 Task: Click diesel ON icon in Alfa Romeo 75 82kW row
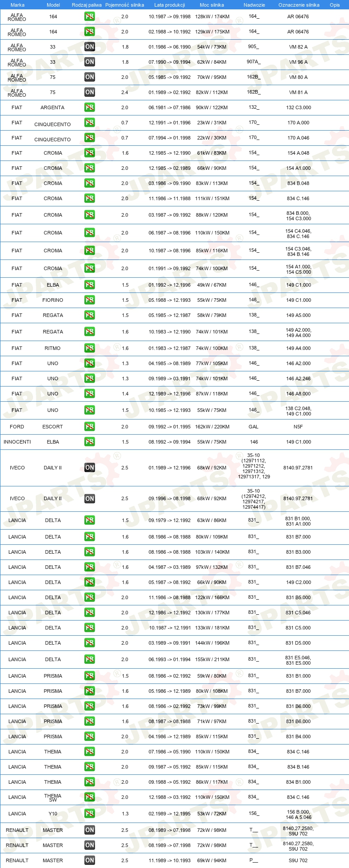point(90,92)
